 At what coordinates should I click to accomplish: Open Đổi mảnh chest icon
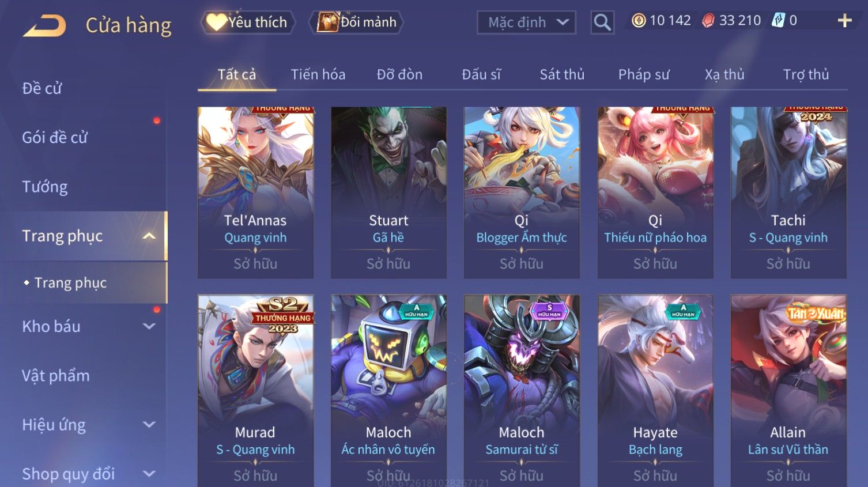coord(327,22)
